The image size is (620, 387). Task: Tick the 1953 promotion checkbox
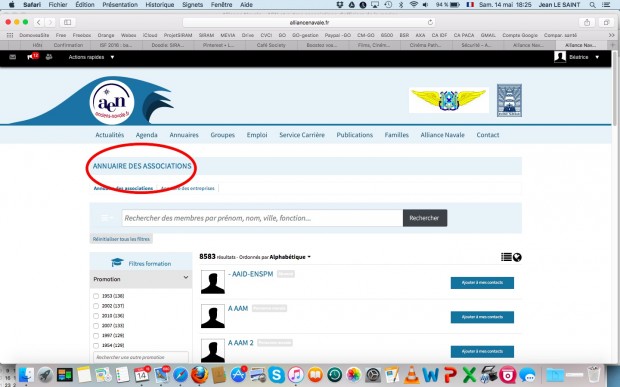[96, 296]
